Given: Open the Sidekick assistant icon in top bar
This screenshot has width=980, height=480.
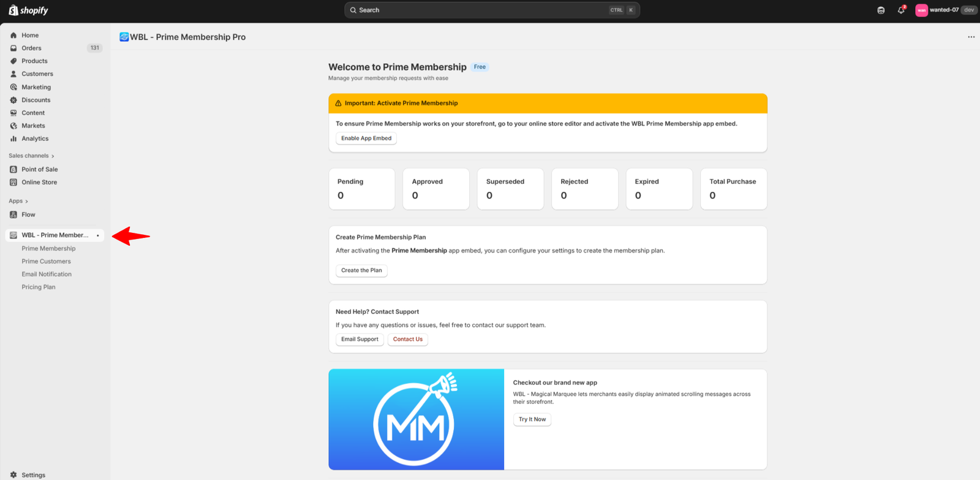Looking at the screenshot, I should (881, 10).
